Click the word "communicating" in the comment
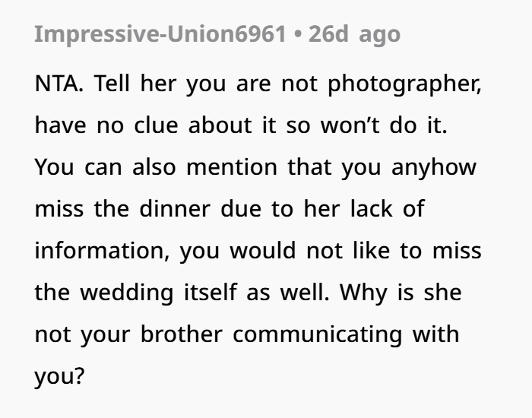This screenshot has width=532, height=418. pos(318,334)
